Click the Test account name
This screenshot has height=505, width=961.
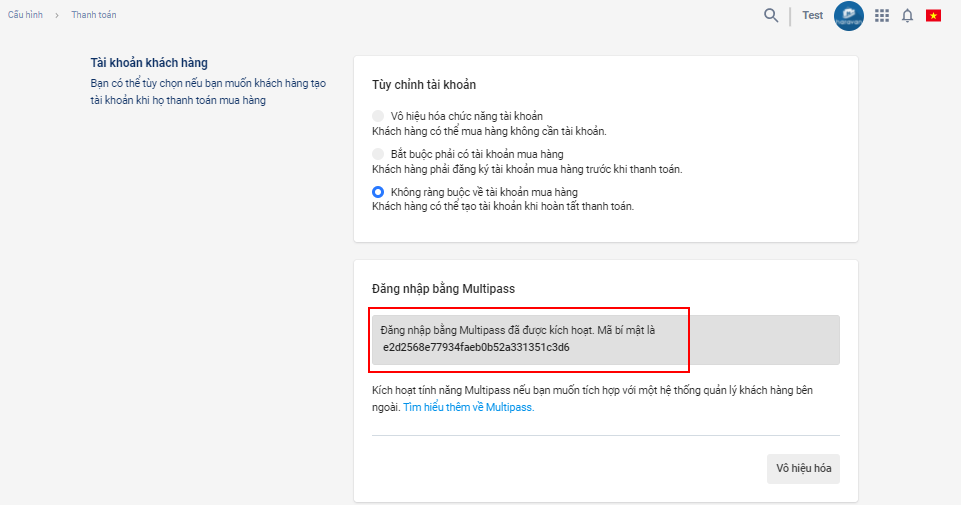pyautogui.click(x=812, y=15)
